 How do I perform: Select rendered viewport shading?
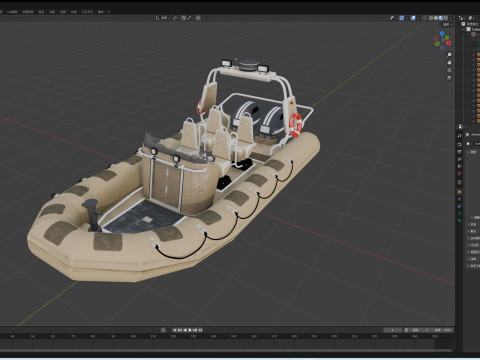[446, 18]
